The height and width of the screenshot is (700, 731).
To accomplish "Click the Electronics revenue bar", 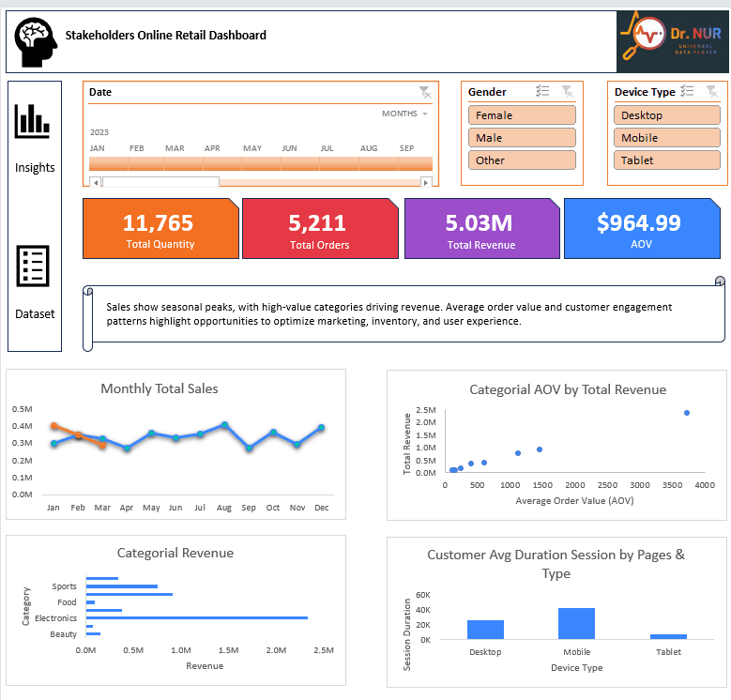I will 197,617.
